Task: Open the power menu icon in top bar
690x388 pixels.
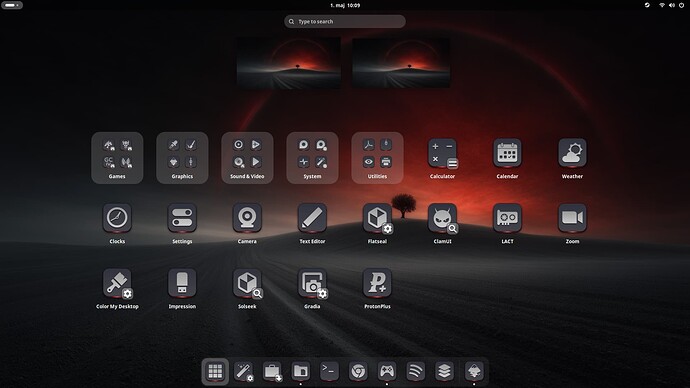Action: click(x=681, y=5)
